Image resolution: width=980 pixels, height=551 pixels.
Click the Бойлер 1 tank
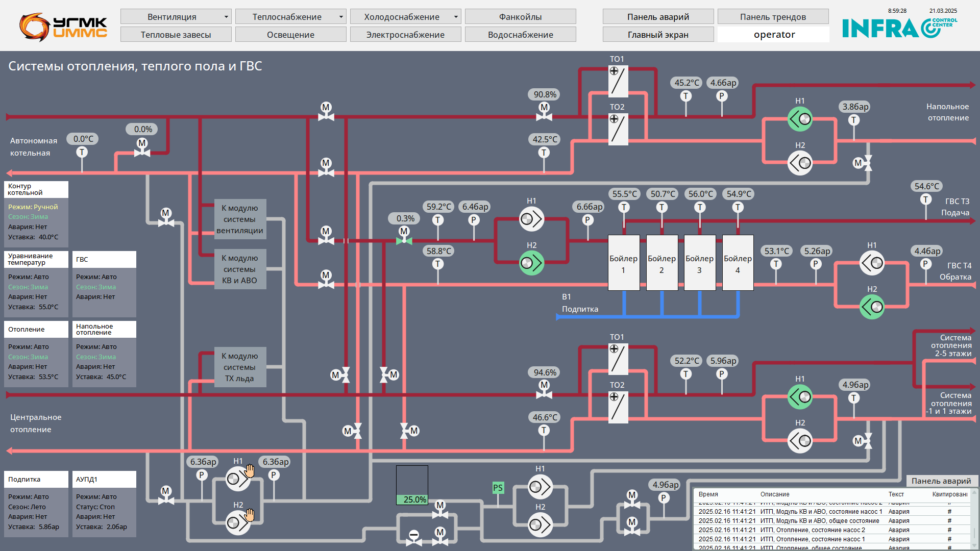[624, 263]
